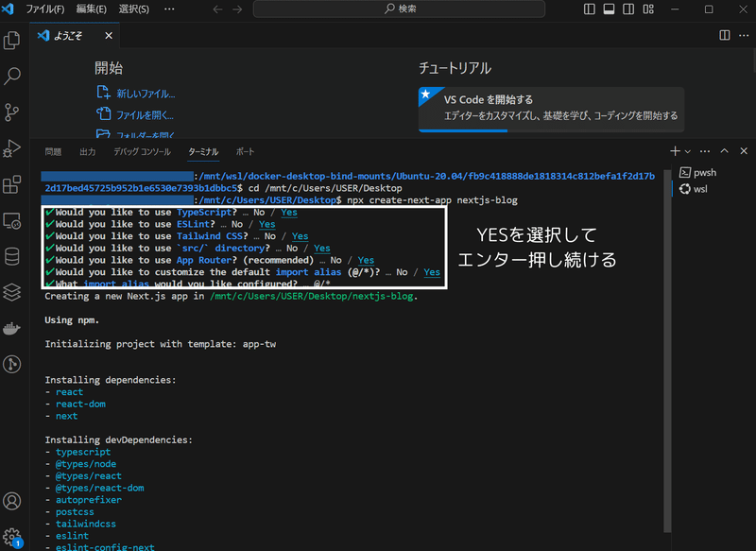Open editor More Actions ellipsis
Screen dimensions: 756x551
point(744,35)
